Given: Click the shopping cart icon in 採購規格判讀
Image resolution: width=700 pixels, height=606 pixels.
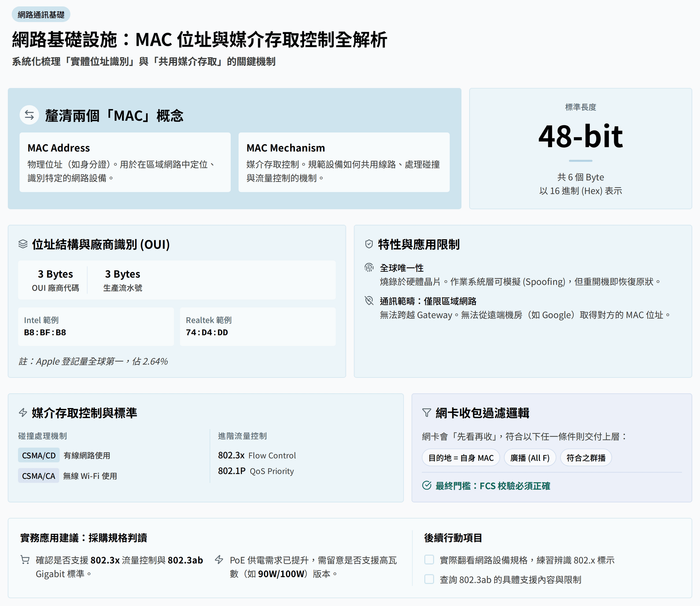Looking at the screenshot, I should tap(25, 560).
